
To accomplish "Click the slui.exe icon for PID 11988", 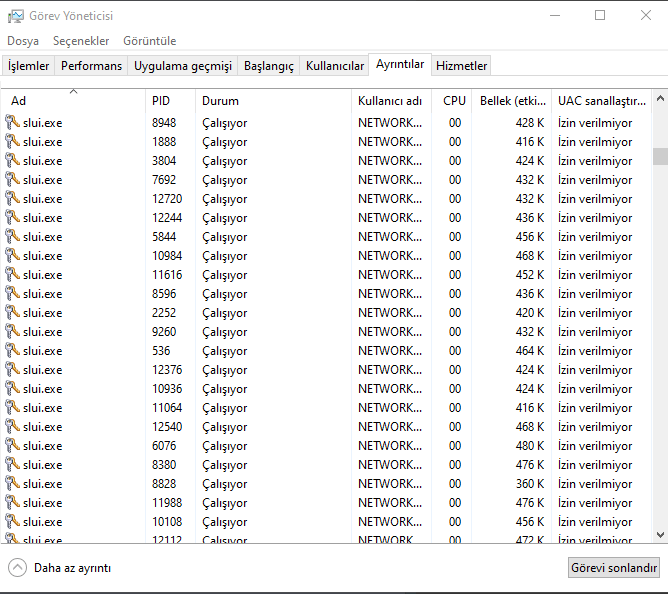I will coord(12,503).
